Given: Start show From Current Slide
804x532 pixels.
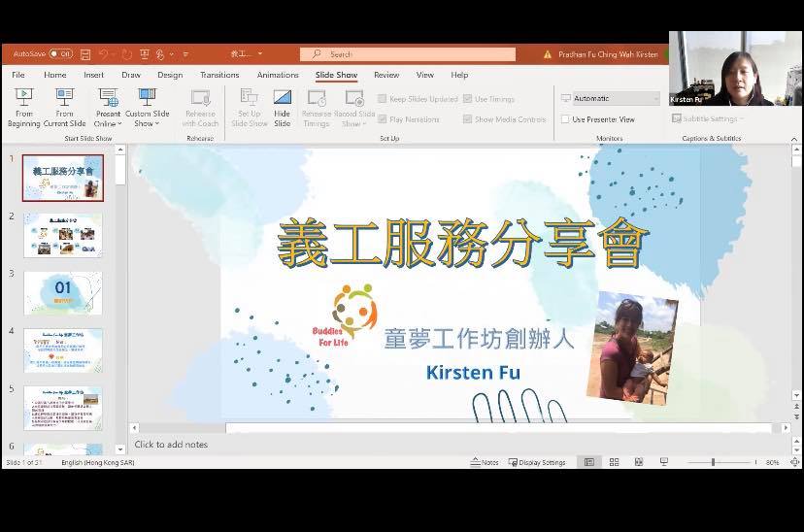Looking at the screenshot, I should (x=64, y=107).
